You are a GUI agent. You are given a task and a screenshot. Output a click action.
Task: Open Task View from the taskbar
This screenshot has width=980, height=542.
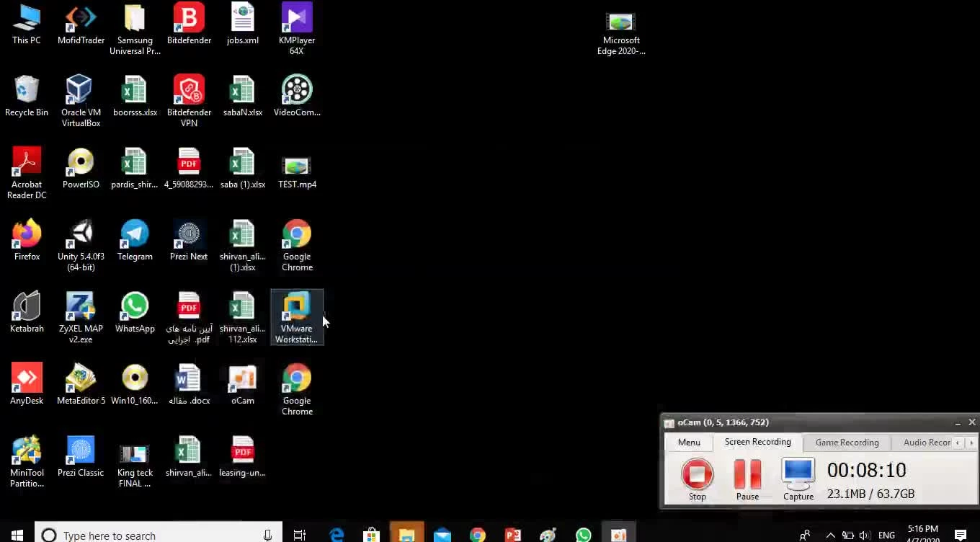[x=300, y=535]
